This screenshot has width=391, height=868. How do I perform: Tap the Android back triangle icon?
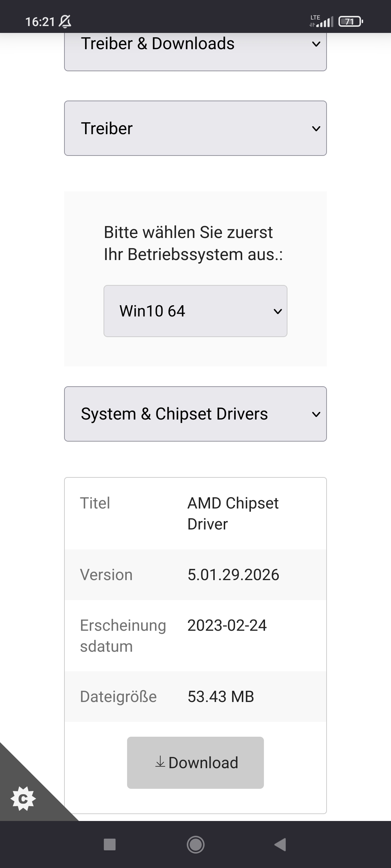click(281, 845)
